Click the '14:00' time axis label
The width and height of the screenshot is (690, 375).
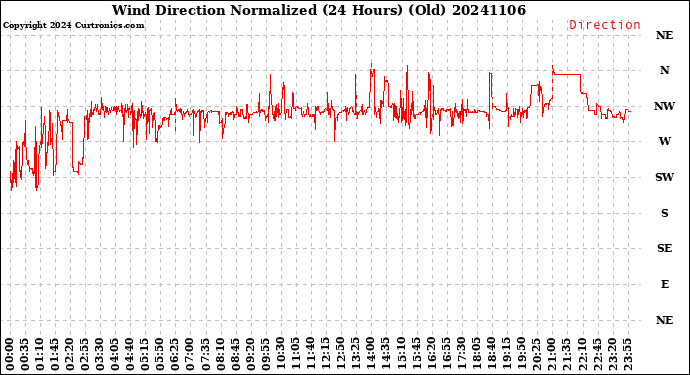click(x=371, y=354)
